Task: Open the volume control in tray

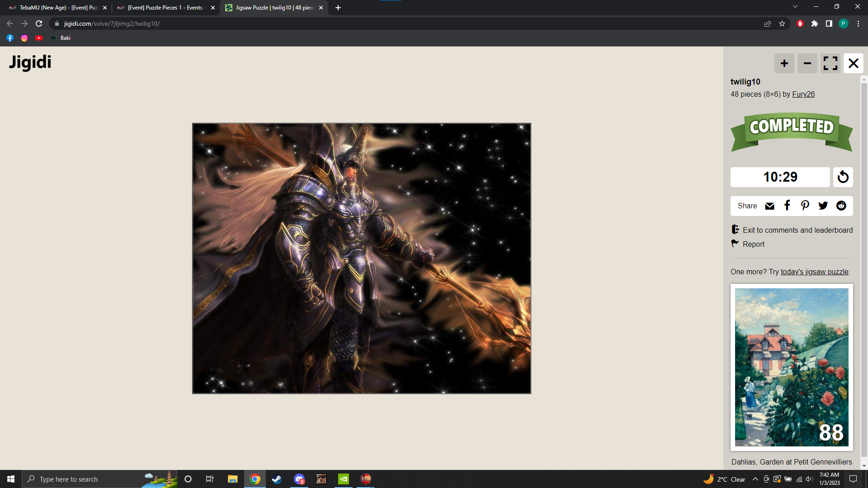Action: pos(809,479)
